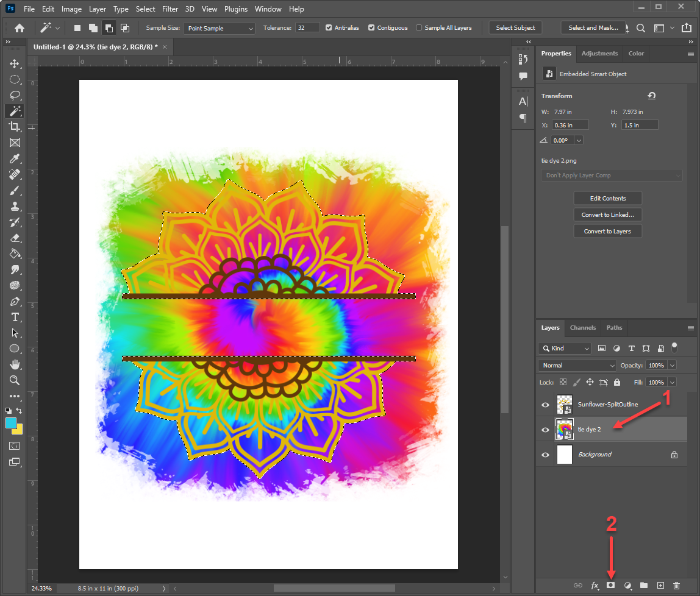
Task: Click the foreground color swatch
Action: pyautogui.click(x=12, y=423)
